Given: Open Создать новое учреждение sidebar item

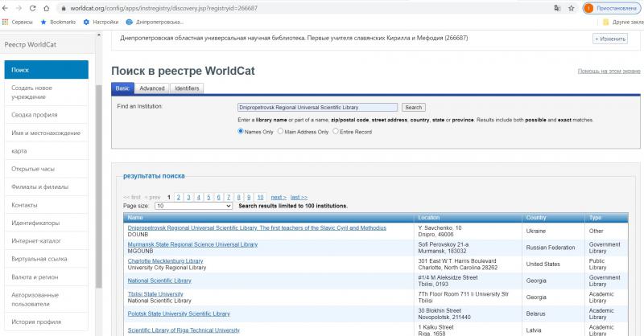Looking at the screenshot, I should pos(47,92).
